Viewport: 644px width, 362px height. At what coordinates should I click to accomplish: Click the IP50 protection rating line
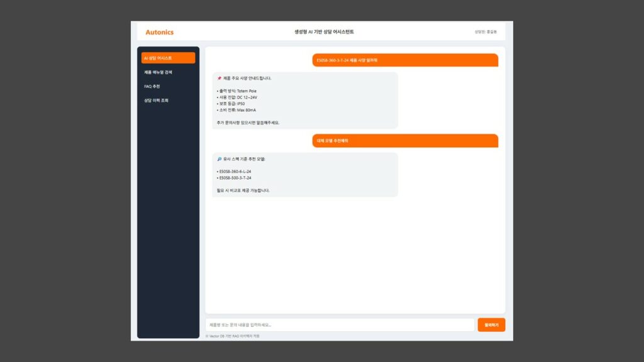(231, 104)
